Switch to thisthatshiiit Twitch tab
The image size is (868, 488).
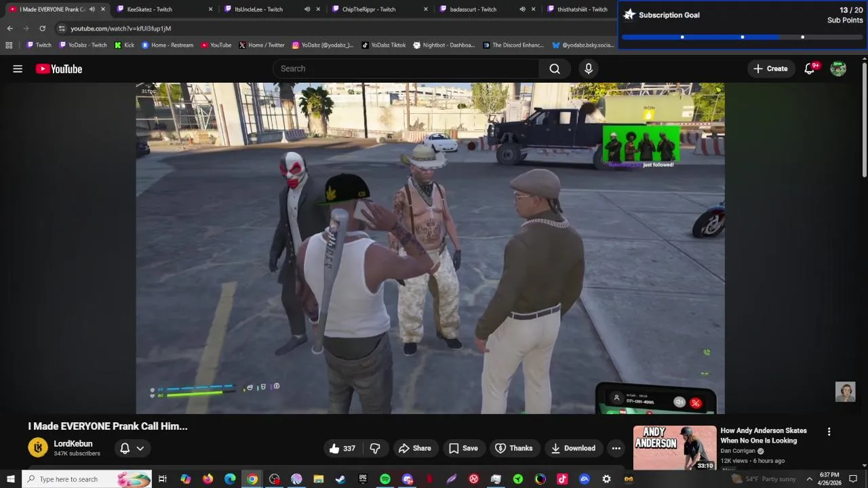(x=583, y=9)
